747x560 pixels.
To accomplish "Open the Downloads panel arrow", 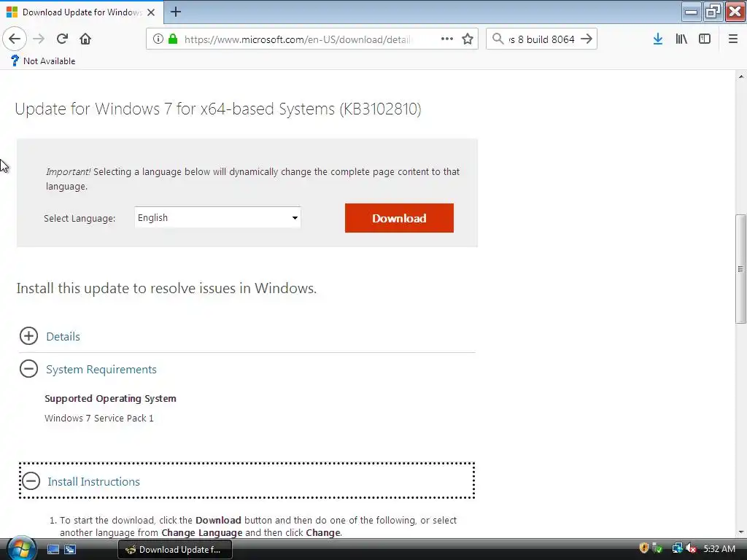I will (x=658, y=39).
